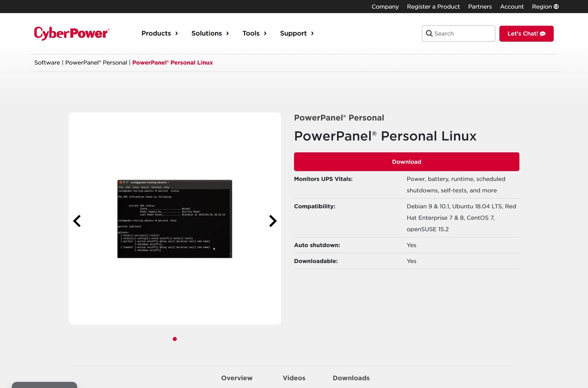Click the Monitors UPS Vitals label
Viewport: 588px width, 388px height.
coord(323,179)
